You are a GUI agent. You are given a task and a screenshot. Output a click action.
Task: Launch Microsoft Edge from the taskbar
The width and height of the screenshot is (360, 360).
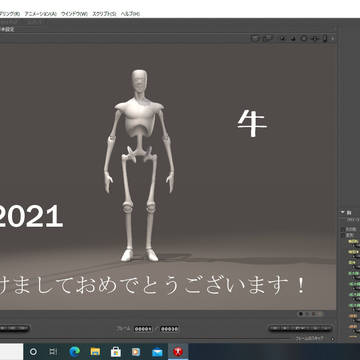pos(74,352)
